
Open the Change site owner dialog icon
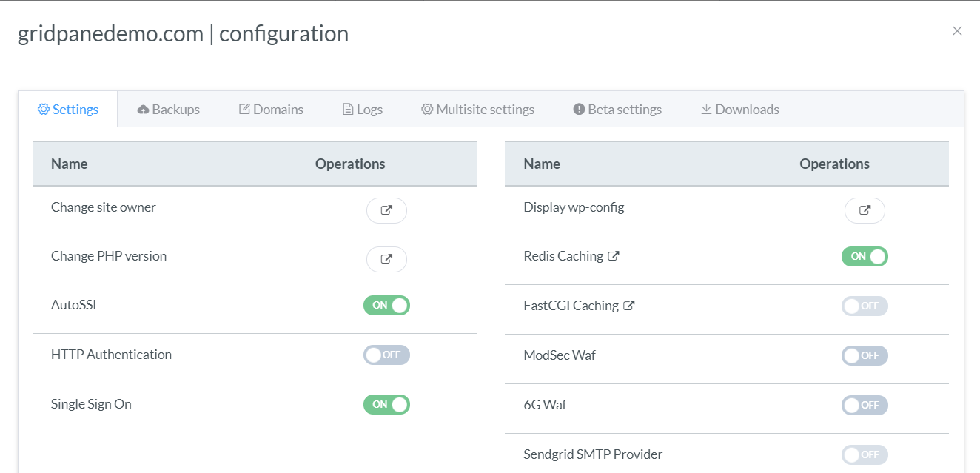pyautogui.click(x=386, y=210)
